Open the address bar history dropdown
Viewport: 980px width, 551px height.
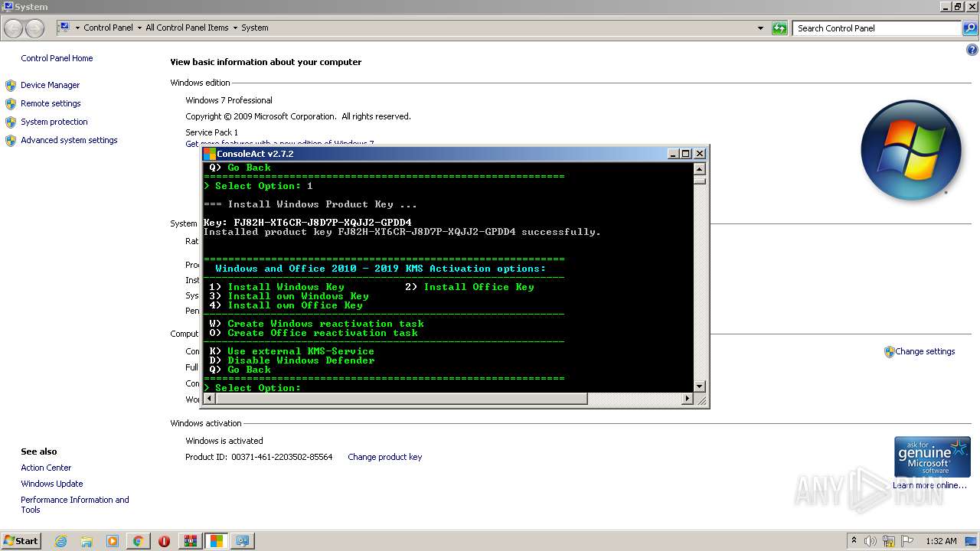coord(760,28)
